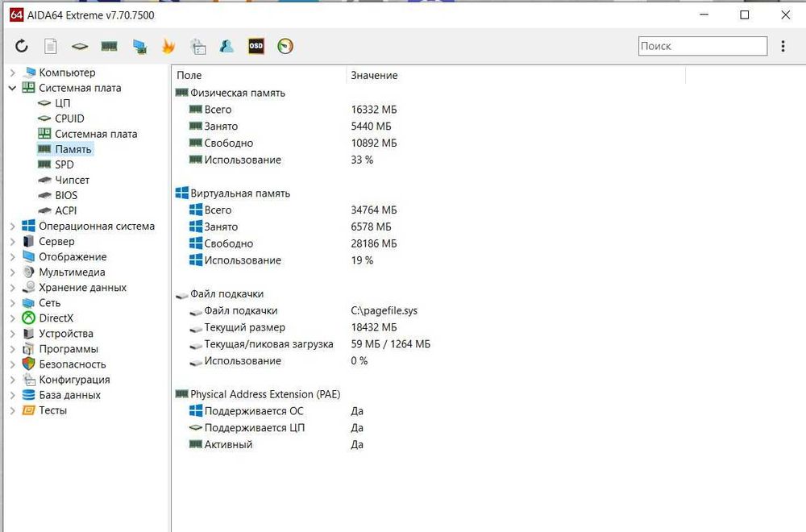The width and height of the screenshot is (806, 532).
Task: Click the CPU chip toolbar icon
Action: tap(80, 47)
